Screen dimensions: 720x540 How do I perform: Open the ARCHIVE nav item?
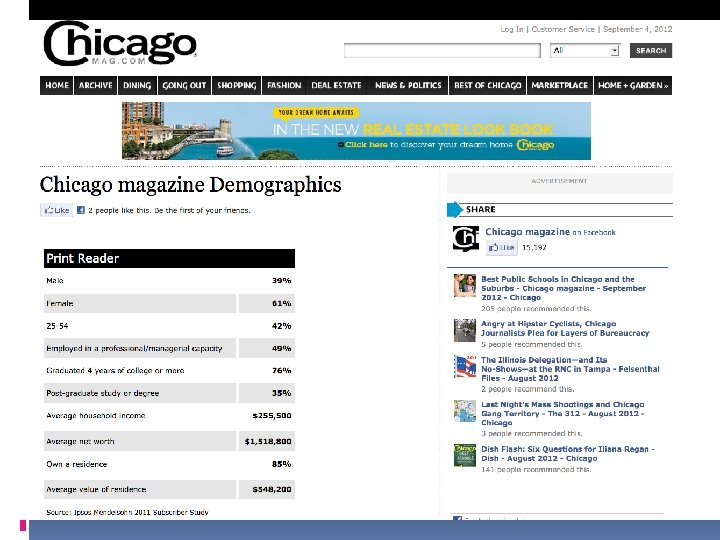point(96,85)
